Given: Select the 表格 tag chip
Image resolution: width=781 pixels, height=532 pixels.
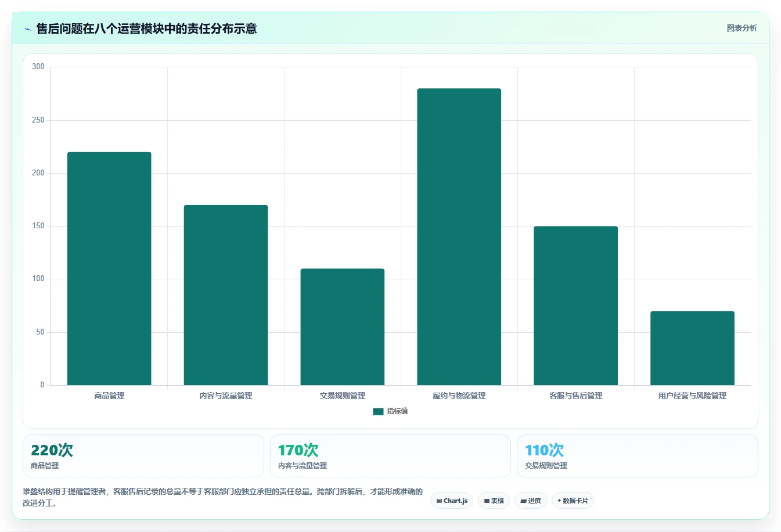Looking at the screenshot, I should pos(494,501).
